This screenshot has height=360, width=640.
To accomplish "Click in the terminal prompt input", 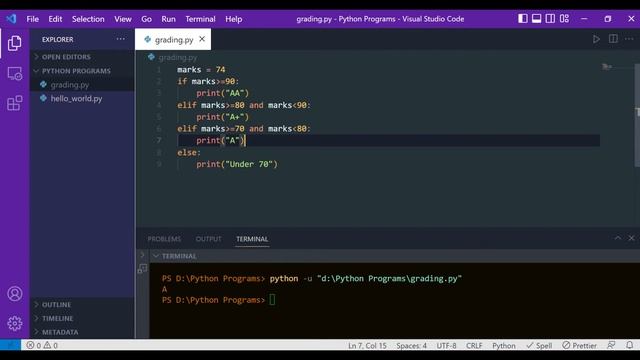I will [x=272, y=300].
